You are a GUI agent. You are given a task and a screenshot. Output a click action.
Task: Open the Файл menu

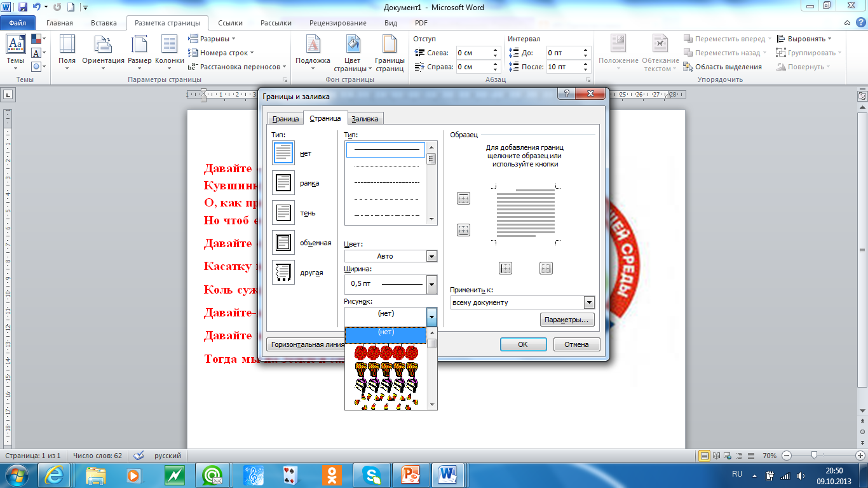click(x=18, y=23)
